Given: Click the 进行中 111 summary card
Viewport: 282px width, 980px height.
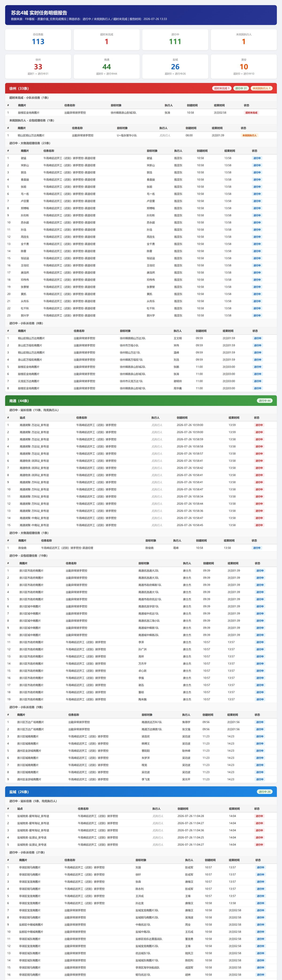Looking at the screenshot, I should click(x=175, y=39).
